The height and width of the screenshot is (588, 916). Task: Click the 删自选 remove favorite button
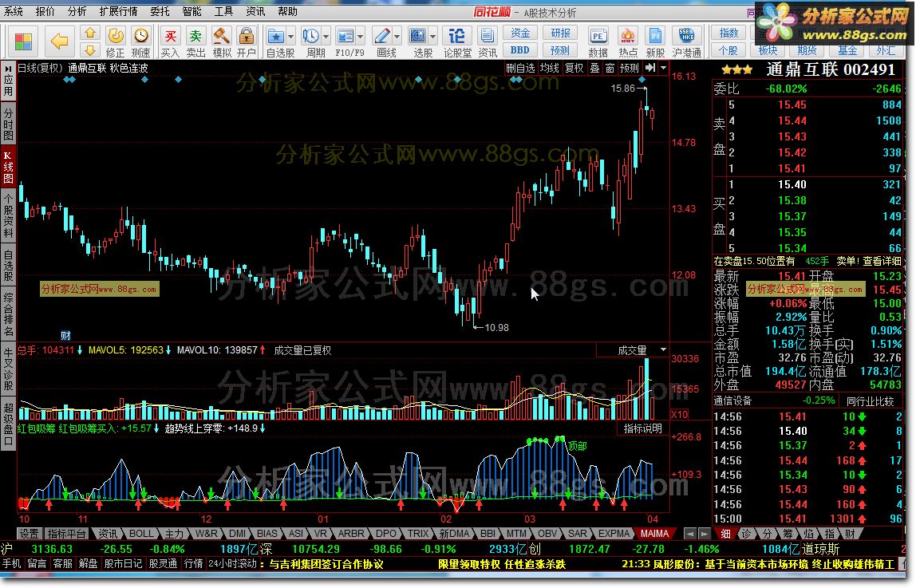point(520,68)
